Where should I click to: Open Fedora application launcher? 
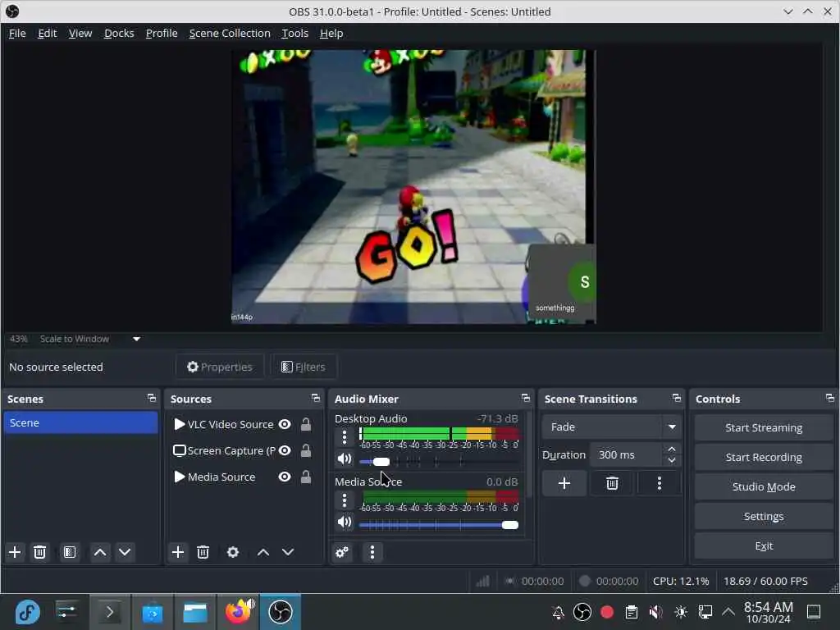click(27, 612)
